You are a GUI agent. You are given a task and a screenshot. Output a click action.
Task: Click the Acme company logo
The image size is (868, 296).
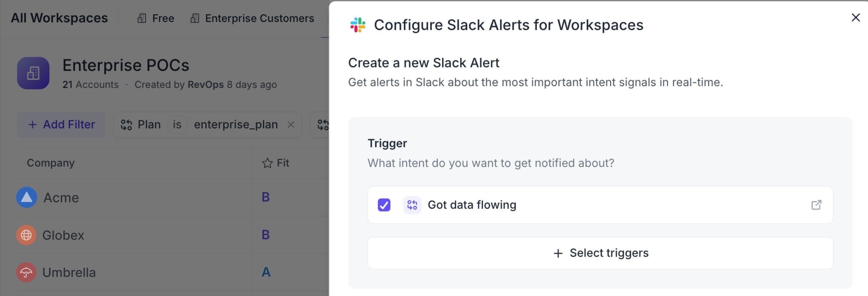pos(27,197)
